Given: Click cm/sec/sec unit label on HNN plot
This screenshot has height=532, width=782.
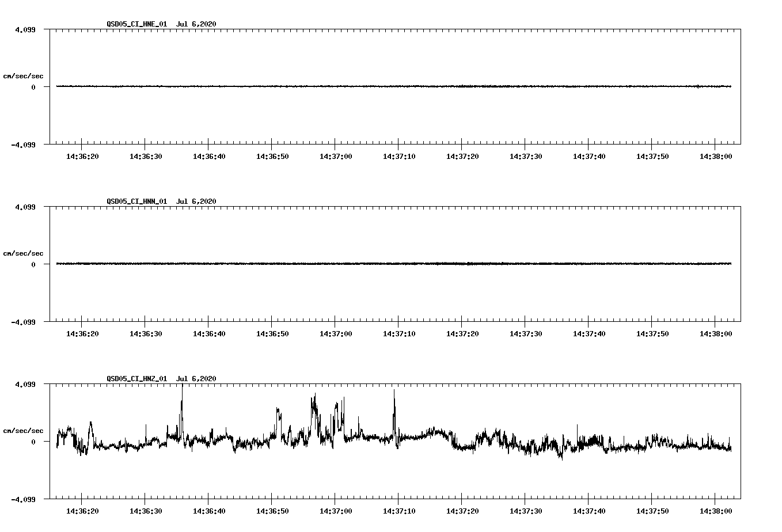Looking at the screenshot, I should click(x=23, y=254).
